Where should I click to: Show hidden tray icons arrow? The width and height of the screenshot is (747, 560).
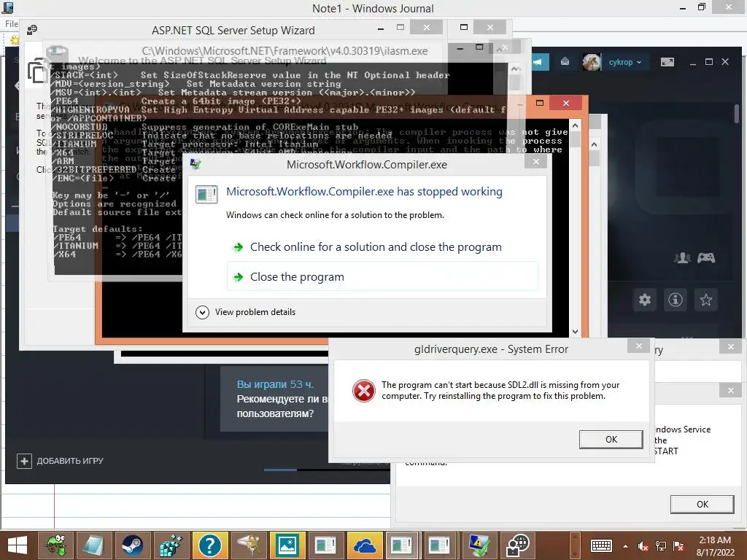[625, 546]
